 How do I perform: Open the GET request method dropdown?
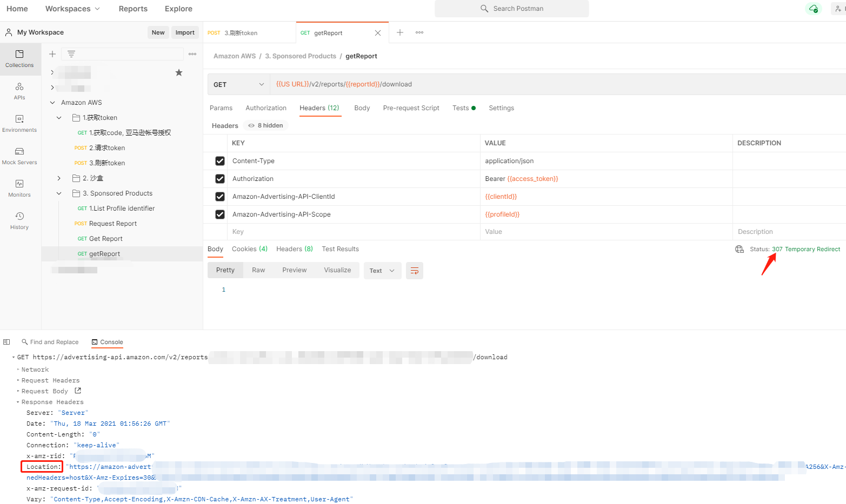[238, 84]
